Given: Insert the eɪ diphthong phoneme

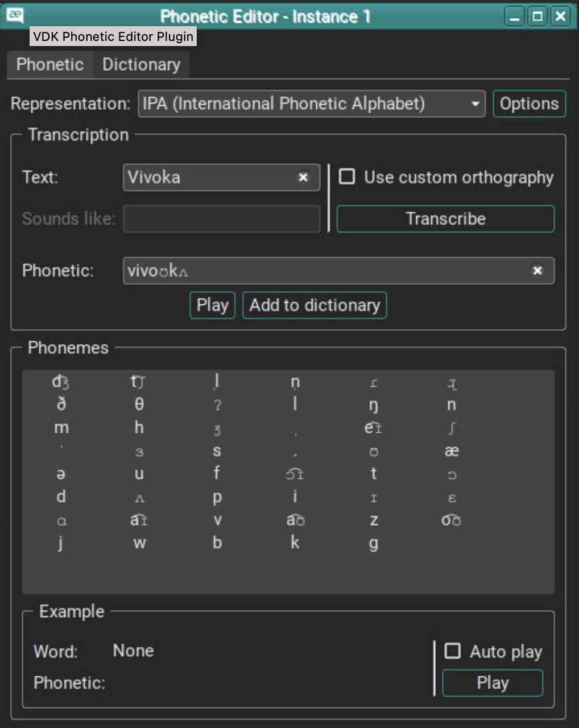Looking at the screenshot, I should pos(373,428).
